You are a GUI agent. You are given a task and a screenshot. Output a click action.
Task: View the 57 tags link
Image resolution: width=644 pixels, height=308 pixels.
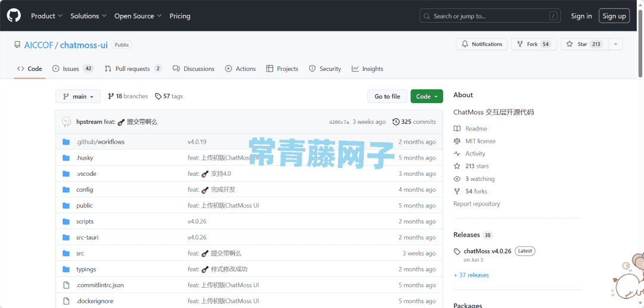pyautogui.click(x=169, y=97)
